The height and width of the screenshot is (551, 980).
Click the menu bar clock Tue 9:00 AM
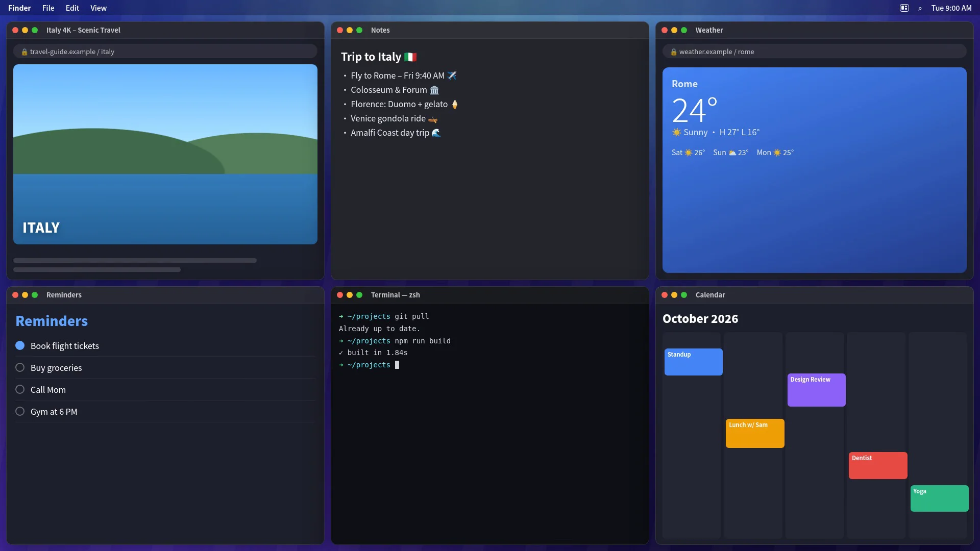coord(951,8)
